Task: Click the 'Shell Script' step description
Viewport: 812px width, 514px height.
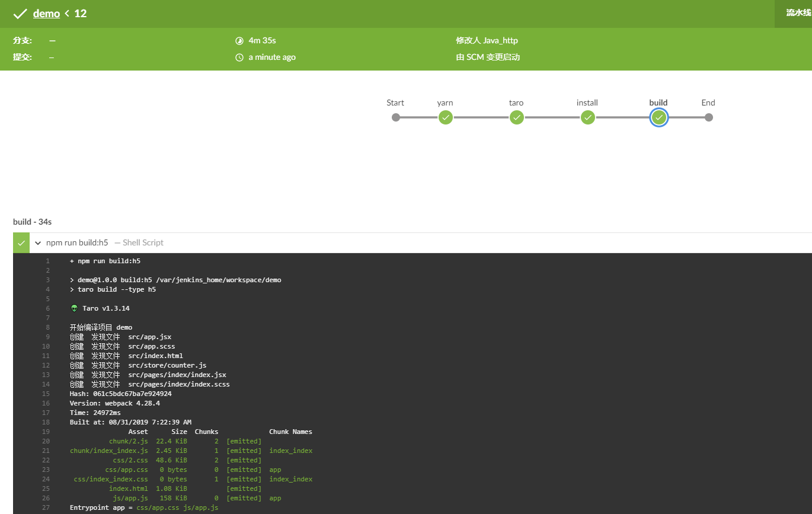Action: [x=143, y=242]
